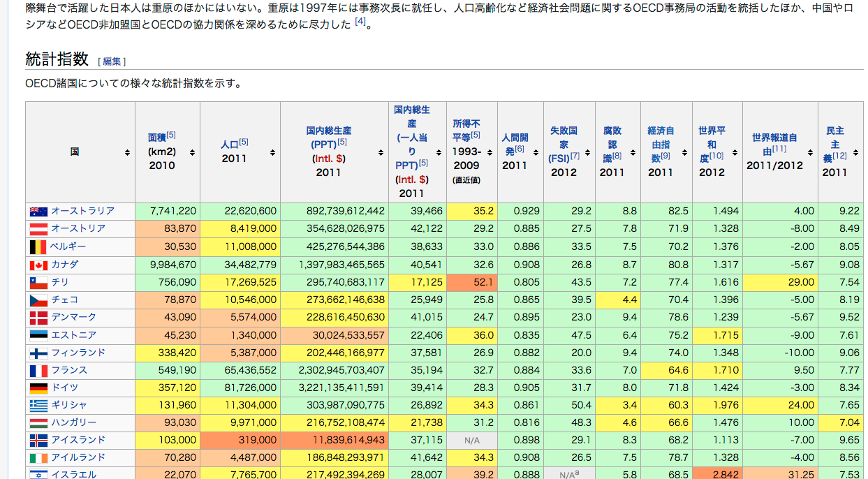
Task: Open the 経済自由指数 header link
Action: (660, 144)
